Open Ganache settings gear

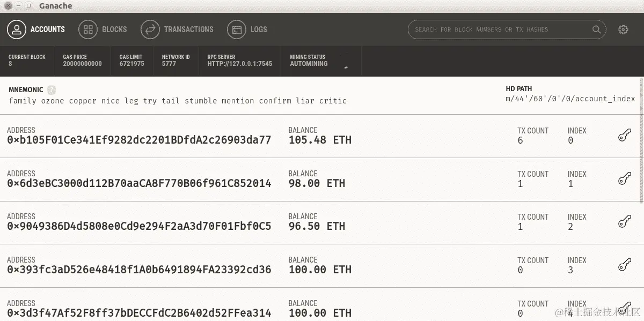[x=623, y=29]
